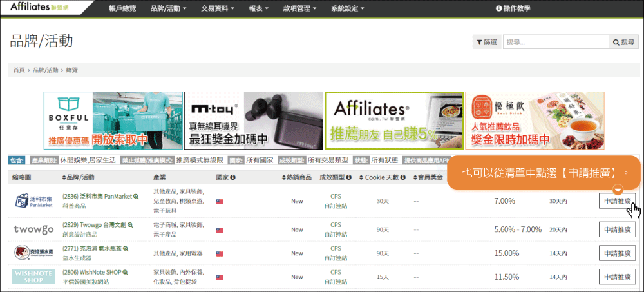
Task: Open the Affiliates 推薦朋友 banner
Action: click(x=394, y=121)
